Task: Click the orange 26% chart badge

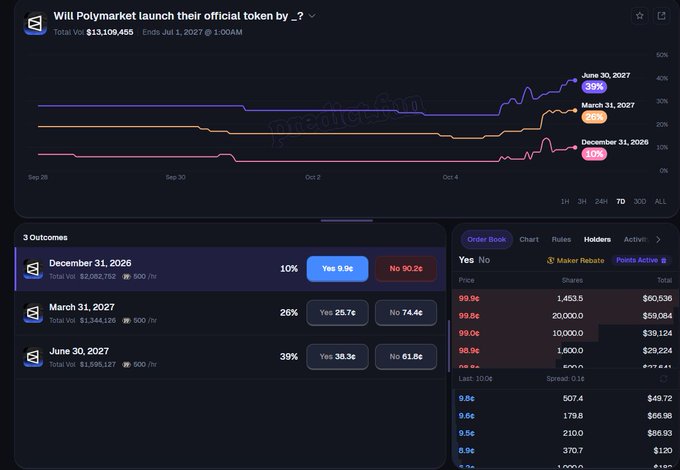Action: 594,117
